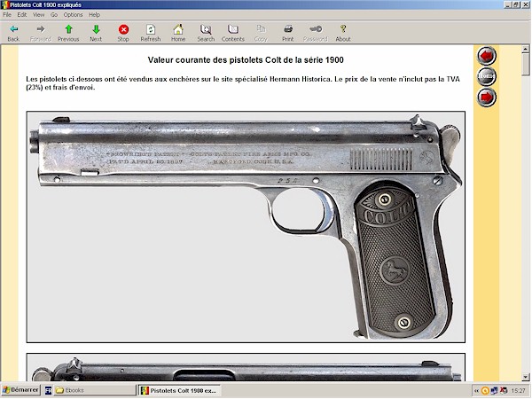The image size is (532, 399).
Task: Switch to Ebooks folder taskbar item
Action: point(95,390)
